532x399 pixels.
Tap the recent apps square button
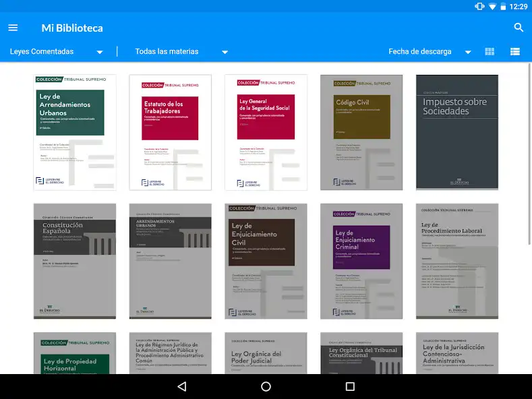(x=349, y=386)
